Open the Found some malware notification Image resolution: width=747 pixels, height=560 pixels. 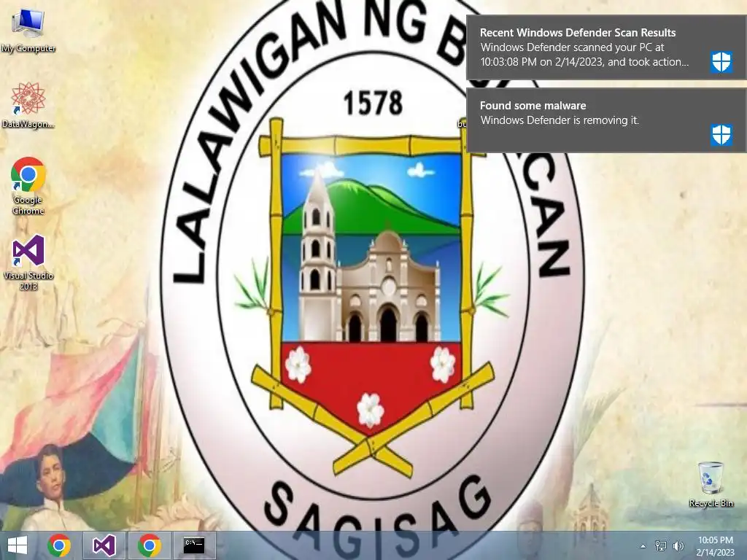(x=606, y=120)
